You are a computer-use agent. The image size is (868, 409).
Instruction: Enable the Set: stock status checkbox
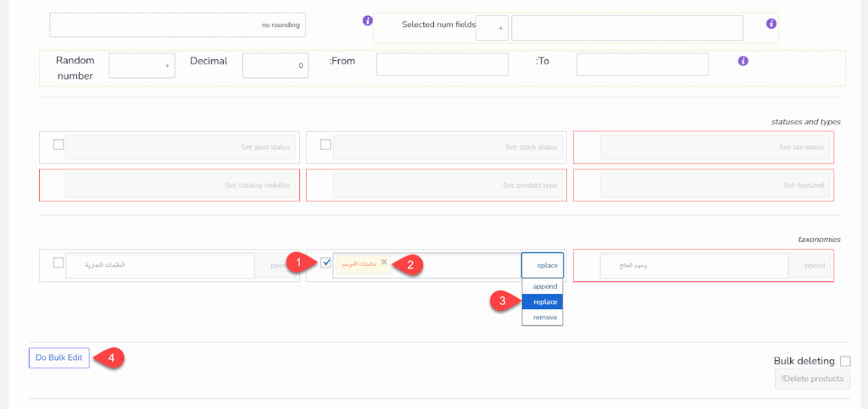[x=325, y=145]
